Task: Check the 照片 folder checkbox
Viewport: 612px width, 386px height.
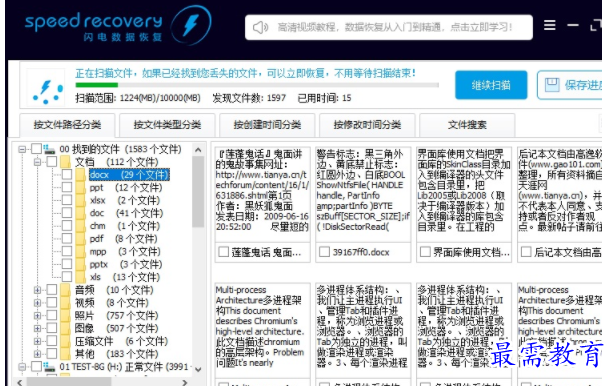Action: tap(52, 315)
